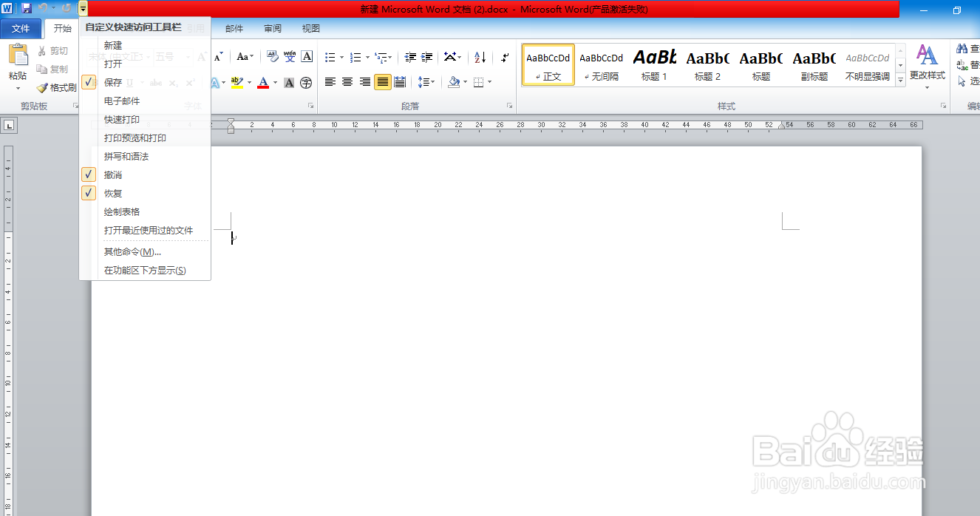Click the Borders grid icon
Image resolution: width=980 pixels, height=516 pixels.
tap(479, 82)
